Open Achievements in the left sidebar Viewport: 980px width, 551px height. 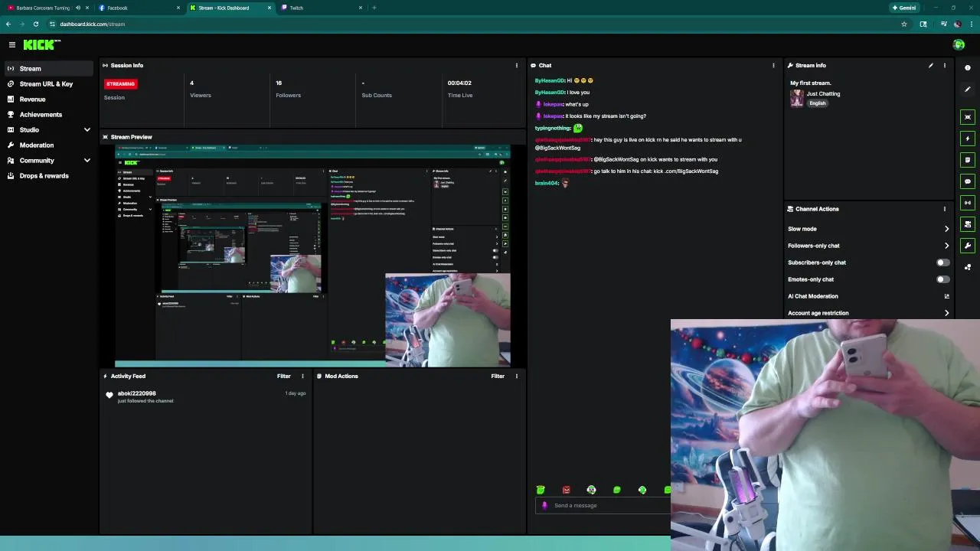click(47, 115)
